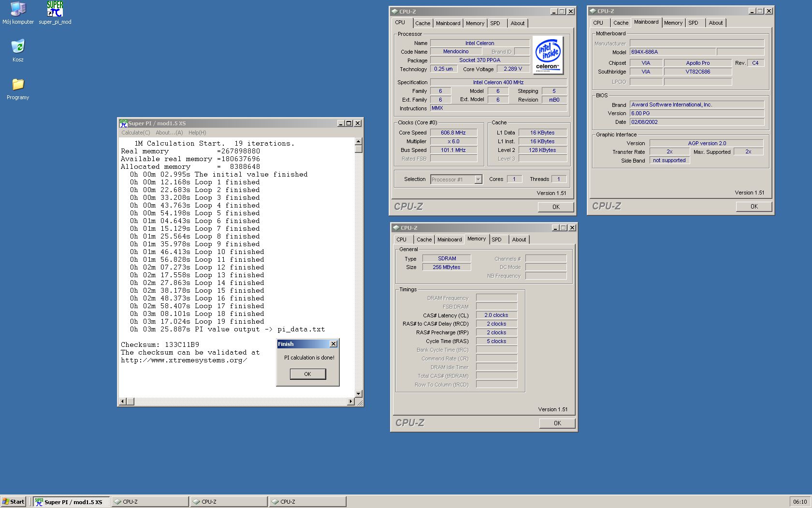Image resolution: width=812 pixels, height=508 pixels.
Task: Activate the second CPU-Z taskbar button
Action: pyautogui.click(x=229, y=502)
